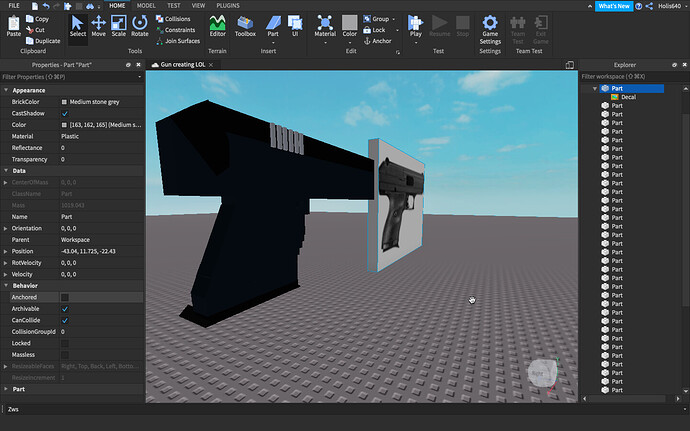The width and height of the screenshot is (690, 431).
Task: Enable the Locked checkbox
Action: pyautogui.click(x=65, y=343)
